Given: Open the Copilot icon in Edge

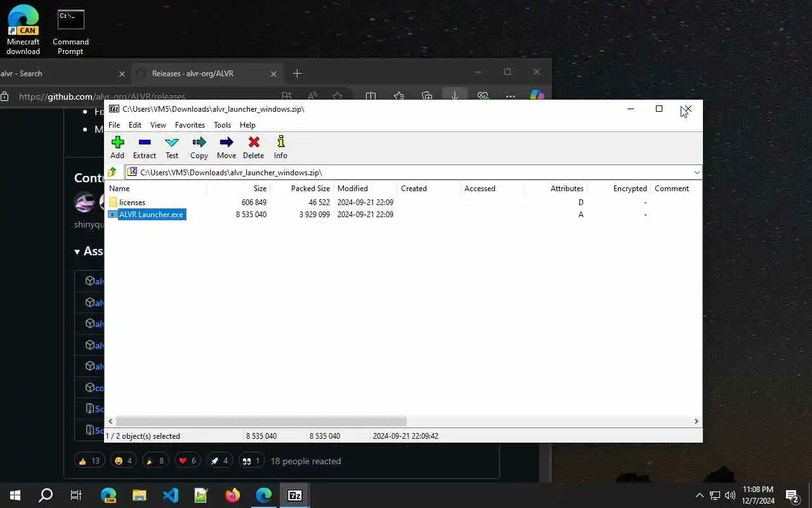Looking at the screenshot, I should pyautogui.click(x=537, y=95).
